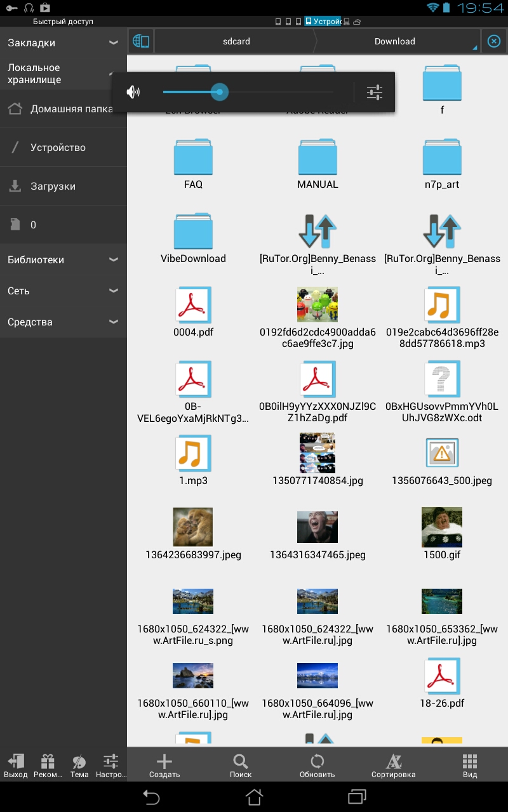Select the SD card entry 0
This screenshot has width=508, height=812.
pos(63,225)
